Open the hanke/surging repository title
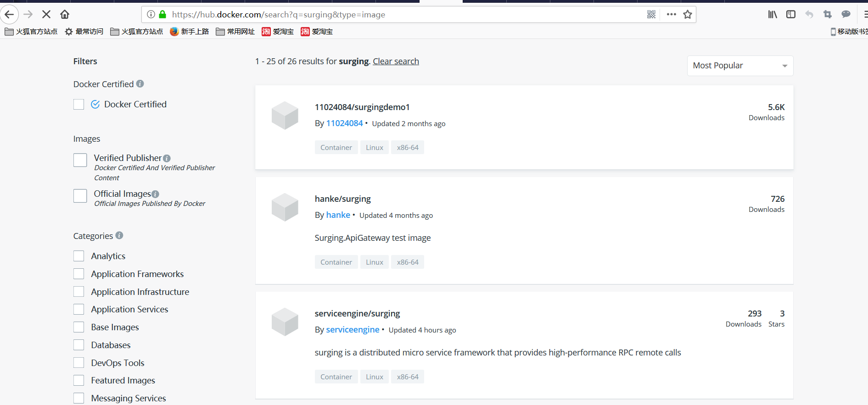Viewport: 868px width, 405px height. pyautogui.click(x=342, y=199)
